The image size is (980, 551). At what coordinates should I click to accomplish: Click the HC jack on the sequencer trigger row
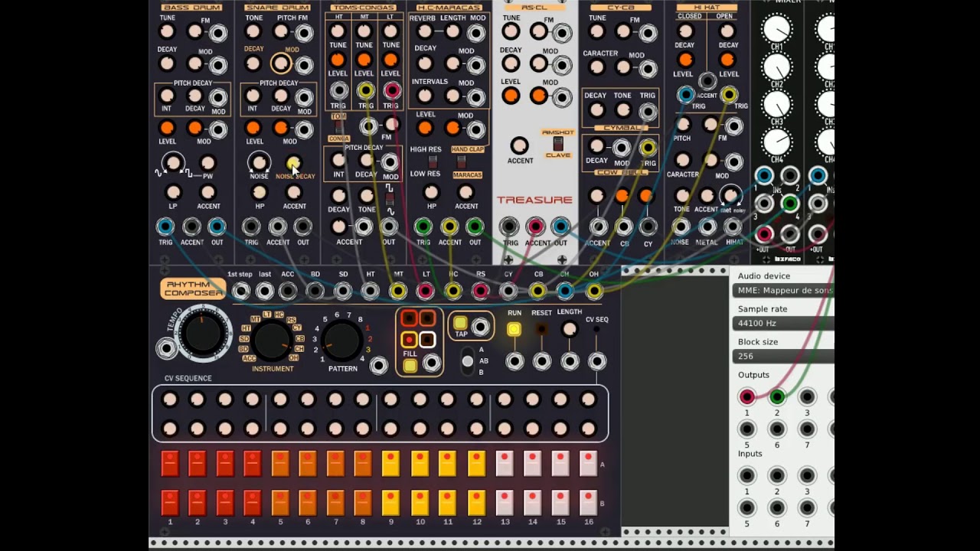[453, 291]
